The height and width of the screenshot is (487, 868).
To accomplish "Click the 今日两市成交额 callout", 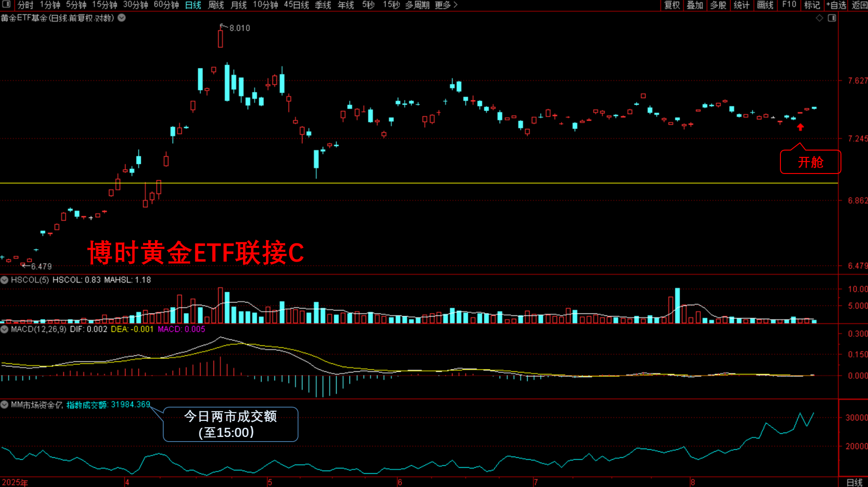I will coord(231,424).
